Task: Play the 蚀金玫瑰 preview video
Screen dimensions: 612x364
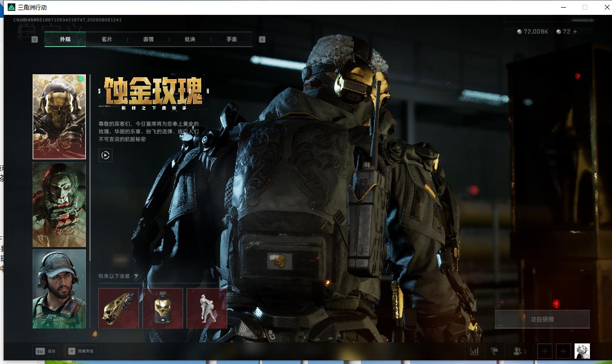Action: 106,155
